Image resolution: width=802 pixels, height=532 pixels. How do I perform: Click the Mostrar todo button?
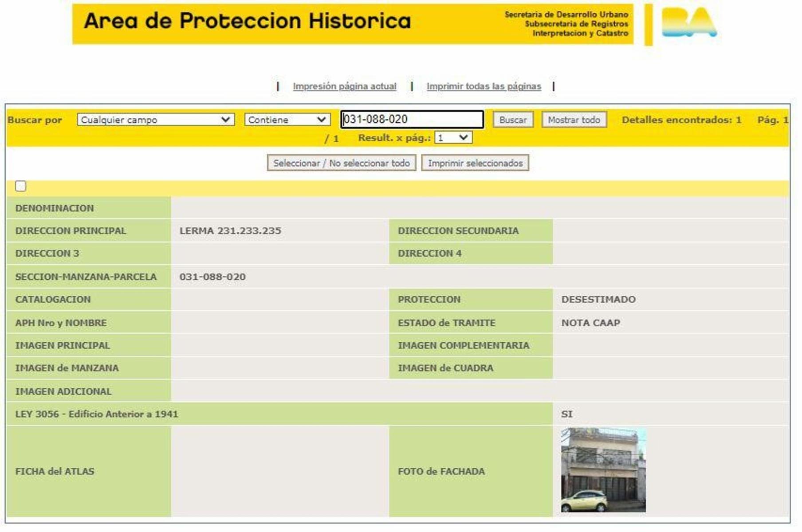tap(574, 120)
